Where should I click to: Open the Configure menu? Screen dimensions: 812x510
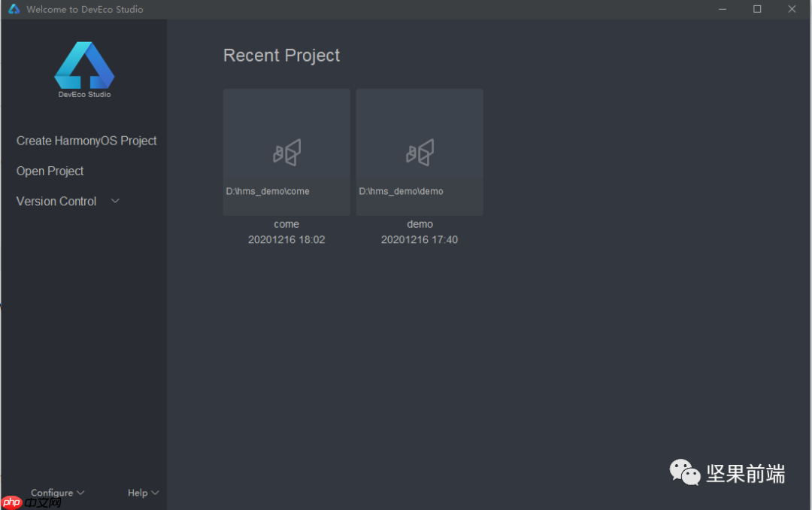tap(57, 493)
